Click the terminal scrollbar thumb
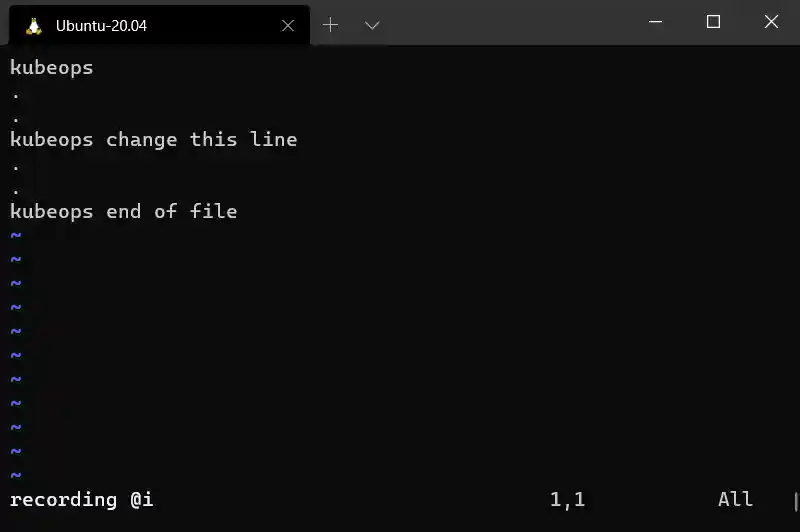 tap(796, 501)
